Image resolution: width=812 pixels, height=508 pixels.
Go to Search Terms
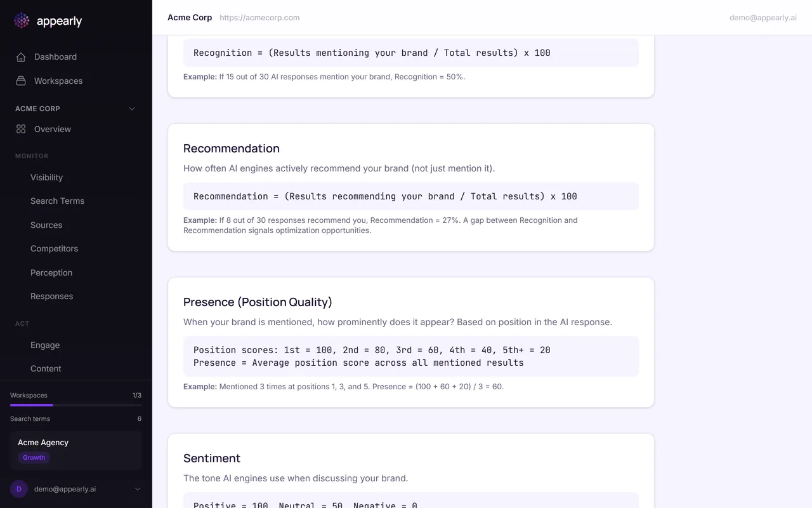coord(57,201)
